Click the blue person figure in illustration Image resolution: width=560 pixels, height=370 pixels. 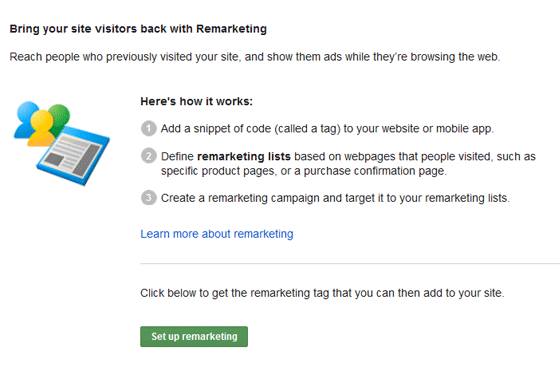(24, 120)
